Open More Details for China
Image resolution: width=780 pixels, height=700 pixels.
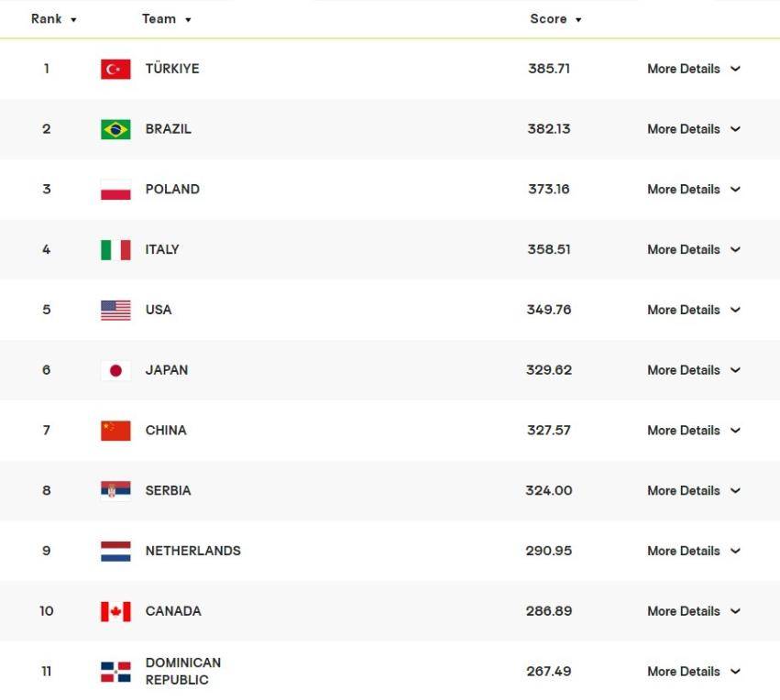693,431
